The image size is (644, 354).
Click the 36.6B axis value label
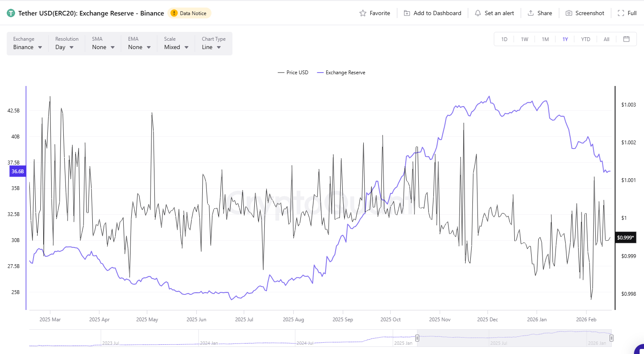pyautogui.click(x=17, y=171)
